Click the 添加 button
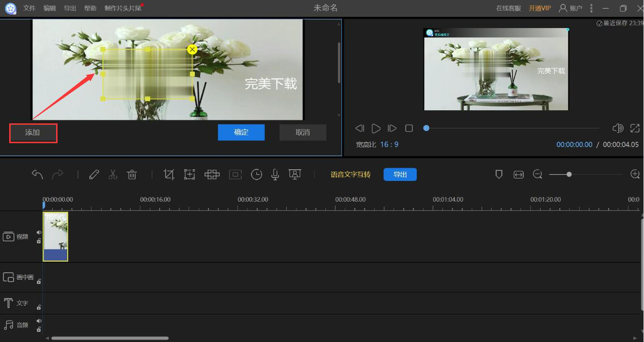 (x=33, y=133)
